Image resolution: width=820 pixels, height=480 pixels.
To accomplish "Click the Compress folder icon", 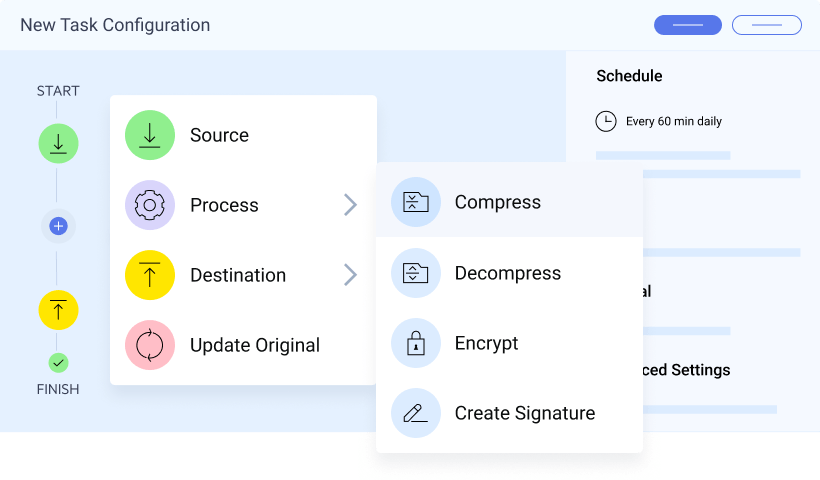I will (415, 203).
